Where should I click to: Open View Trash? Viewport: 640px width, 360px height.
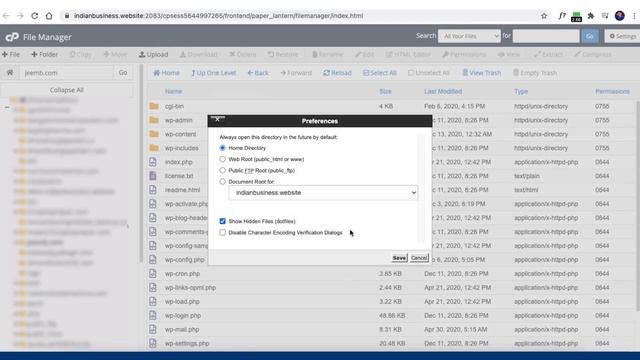[482, 73]
